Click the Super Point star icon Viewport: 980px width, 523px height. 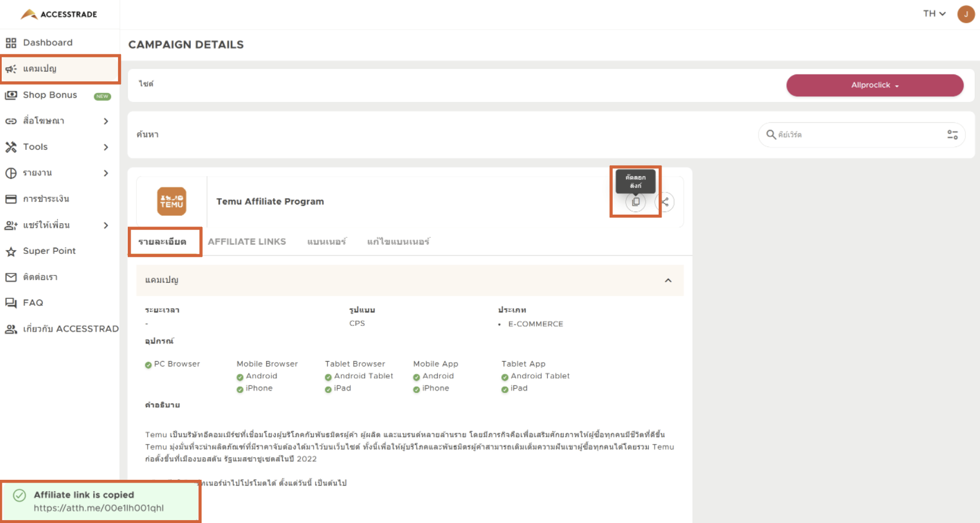point(11,251)
